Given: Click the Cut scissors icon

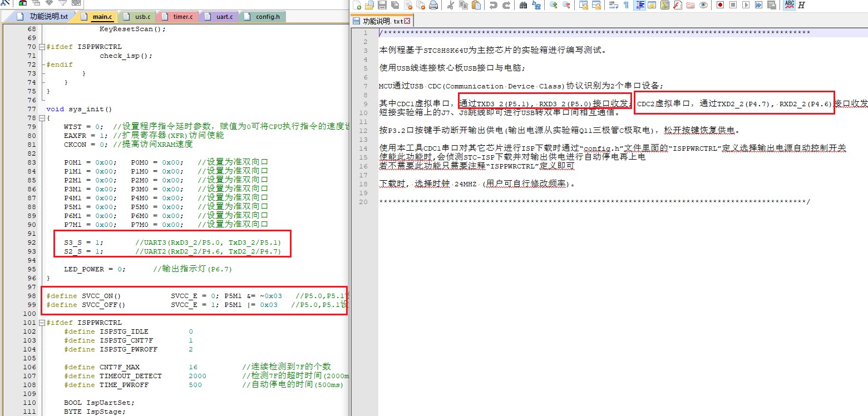Looking at the screenshot, I should click(451, 6).
